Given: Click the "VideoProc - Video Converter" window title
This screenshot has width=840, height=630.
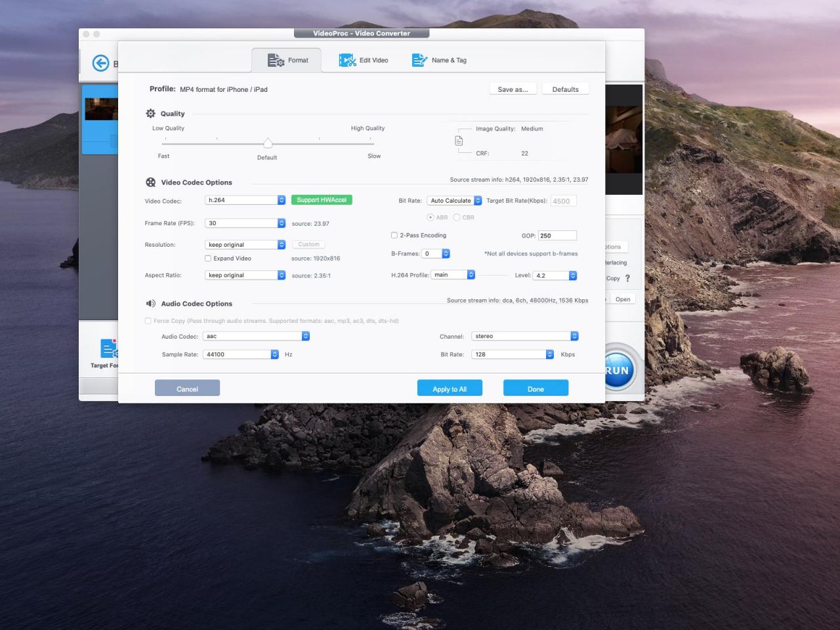Looking at the screenshot, I should pos(362,33).
